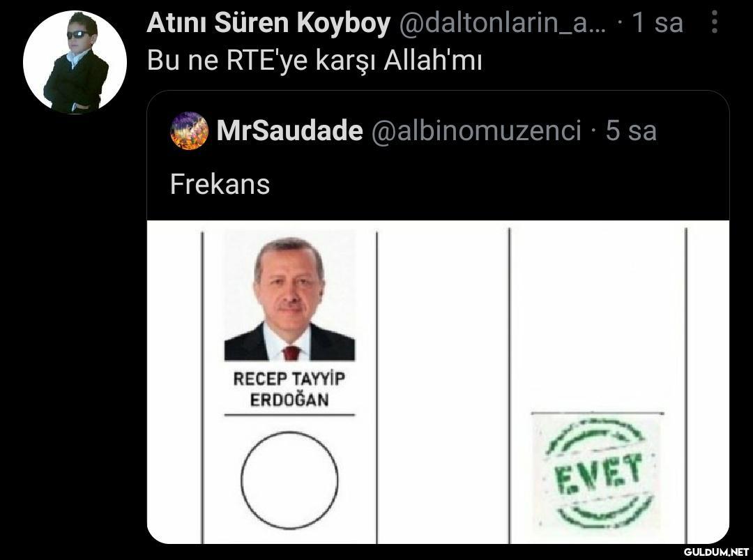Open the MrSaudade display name
The image size is (753, 560).
pyautogui.click(x=289, y=130)
